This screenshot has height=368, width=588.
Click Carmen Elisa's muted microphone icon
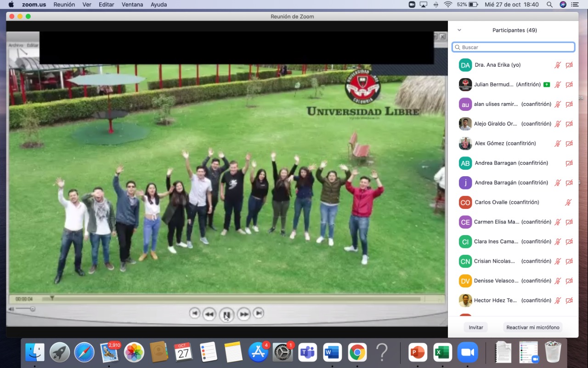tap(558, 222)
